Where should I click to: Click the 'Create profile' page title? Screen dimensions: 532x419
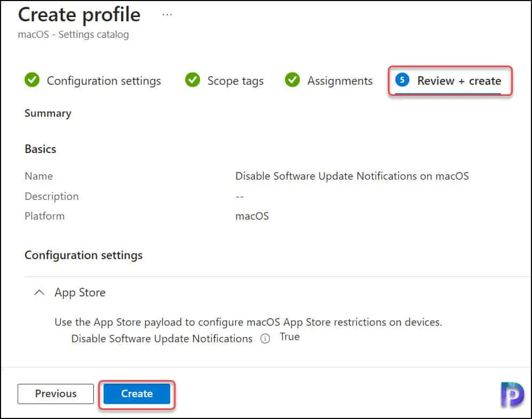[x=79, y=15]
